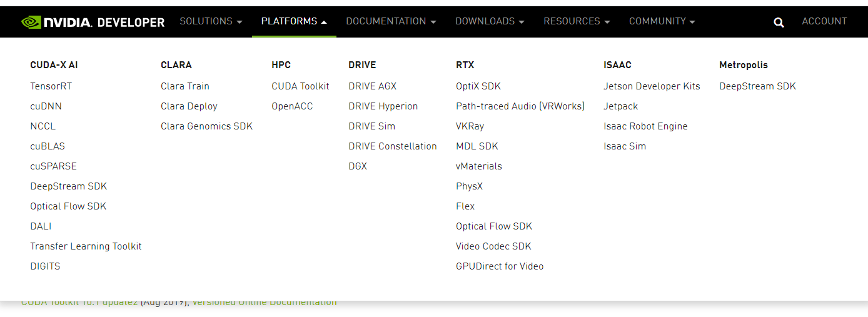
Task: Click the NVIDIA Developer logo
Action: coord(93,22)
